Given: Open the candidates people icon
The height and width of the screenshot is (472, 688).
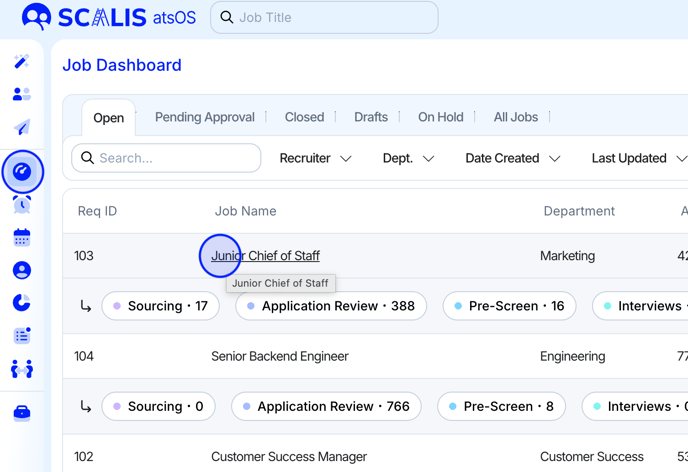Looking at the screenshot, I should click(22, 94).
